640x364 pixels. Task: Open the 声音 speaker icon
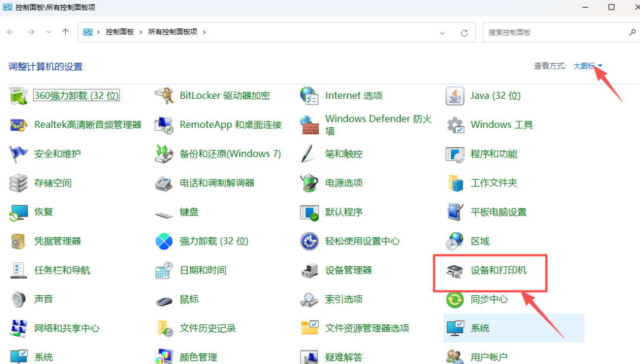coord(18,299)
